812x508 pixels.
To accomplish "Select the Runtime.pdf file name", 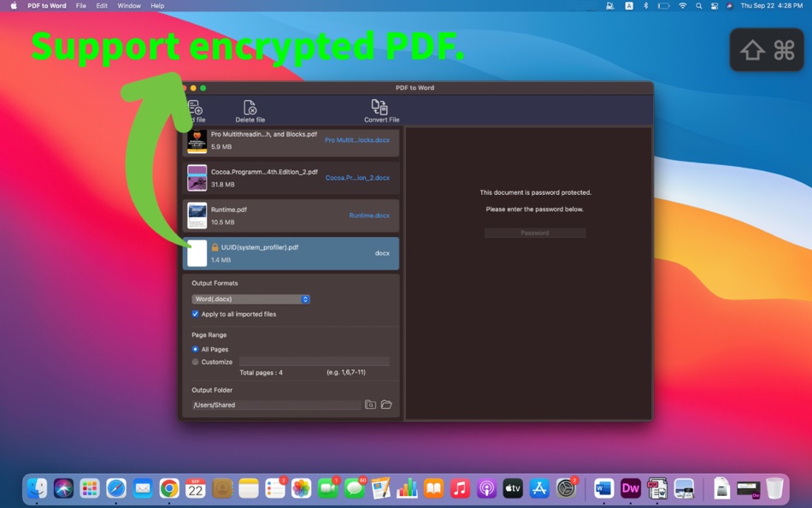I will [229, 210].
